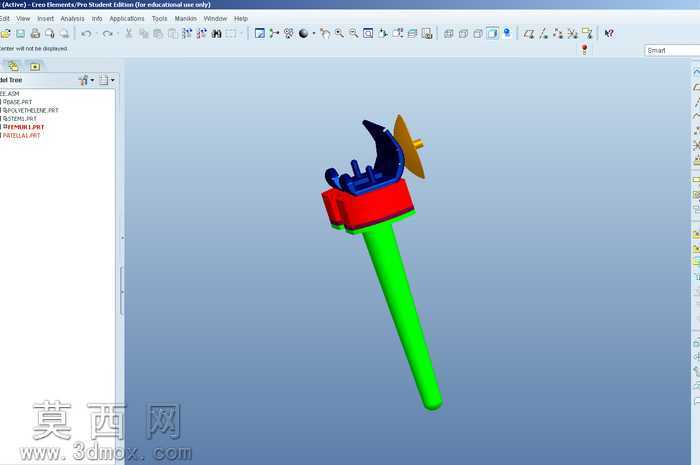Click the Redo arrow icon

pos(108,33)
